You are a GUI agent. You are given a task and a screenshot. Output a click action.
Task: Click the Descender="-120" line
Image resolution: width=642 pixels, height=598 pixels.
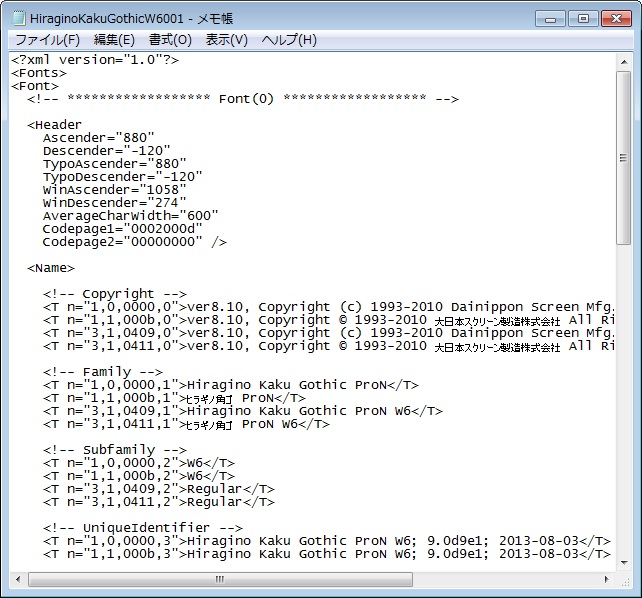(x=106, y=151)
